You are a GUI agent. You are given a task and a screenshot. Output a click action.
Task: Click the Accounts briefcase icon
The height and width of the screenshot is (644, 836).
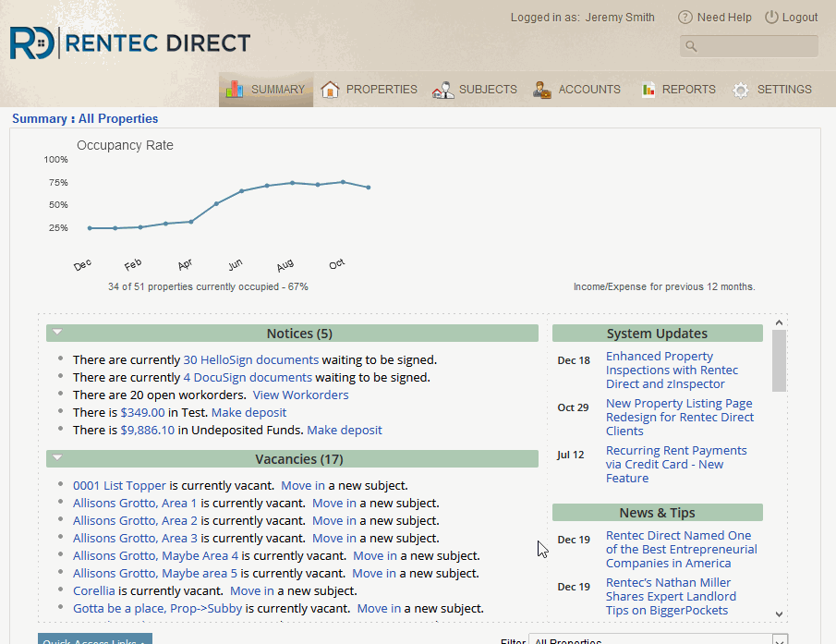(x=542, y=90)
